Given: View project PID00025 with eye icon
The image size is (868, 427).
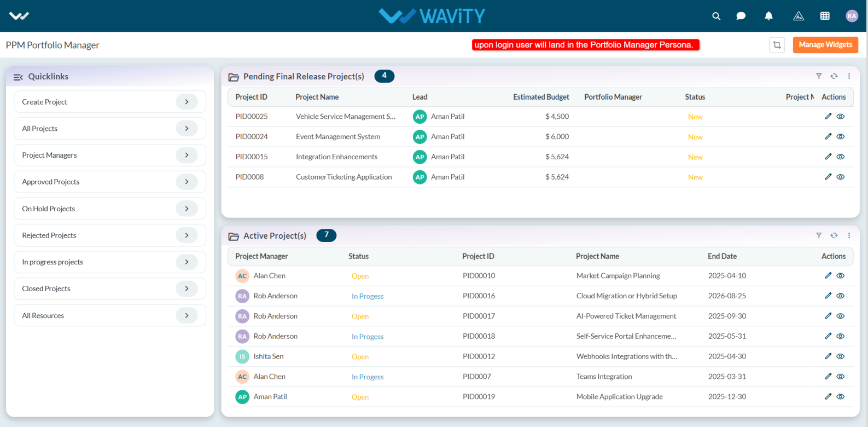Looking at the screenshot, I should 841,116.
